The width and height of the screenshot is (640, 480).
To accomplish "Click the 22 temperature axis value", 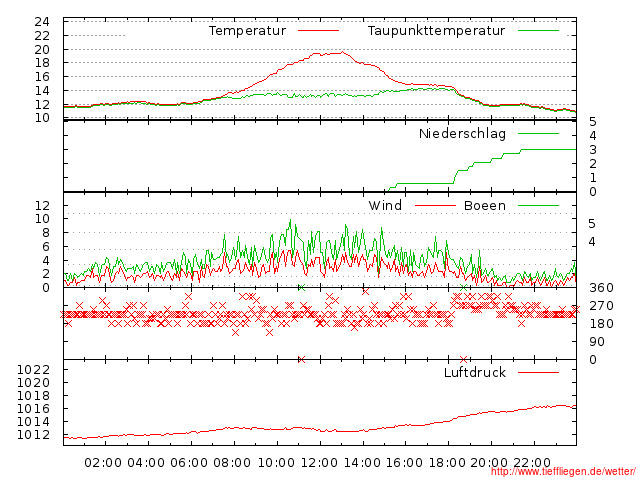I will pyautogui.click(x=42, y=36).
